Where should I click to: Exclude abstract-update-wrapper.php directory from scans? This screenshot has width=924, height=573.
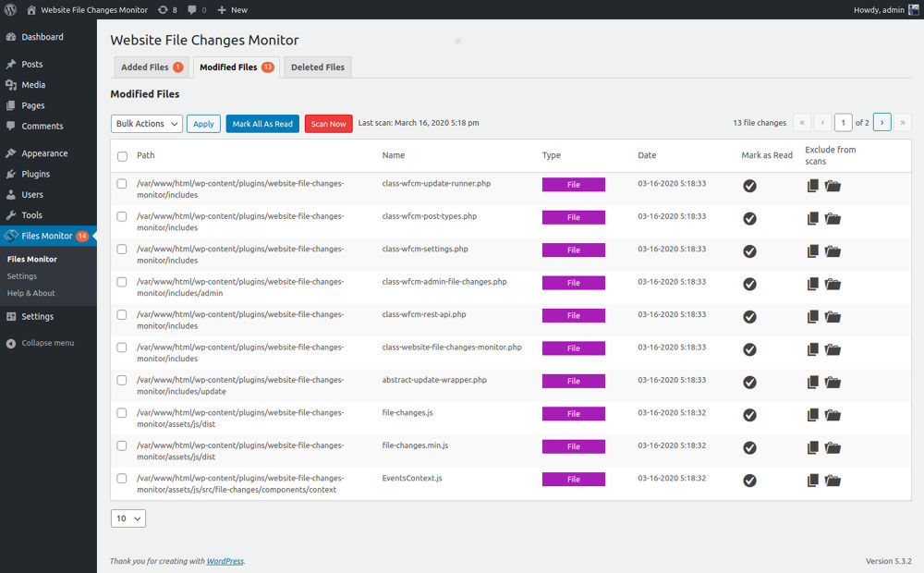833,382
